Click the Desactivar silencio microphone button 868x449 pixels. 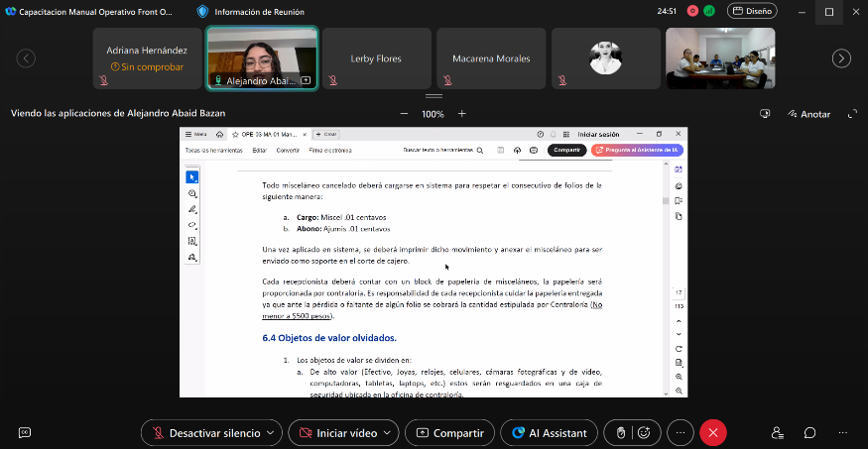pos(204,433)
